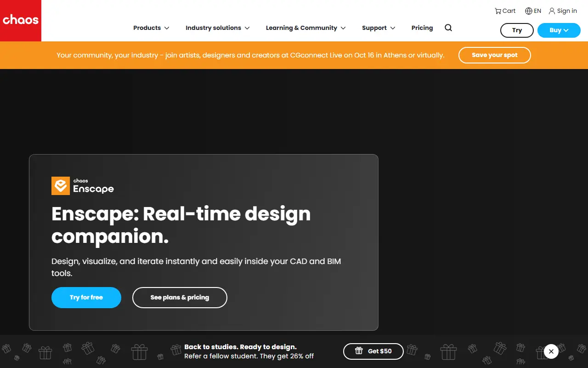Click the globe language icon
The image size is (588, 368).
click(529, 11)
